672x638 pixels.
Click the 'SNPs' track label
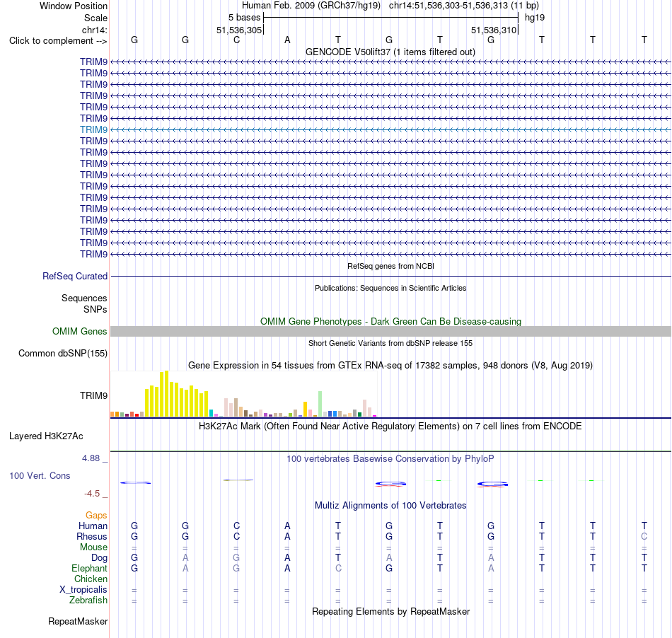pyautogui.click(x=95, y=309)
